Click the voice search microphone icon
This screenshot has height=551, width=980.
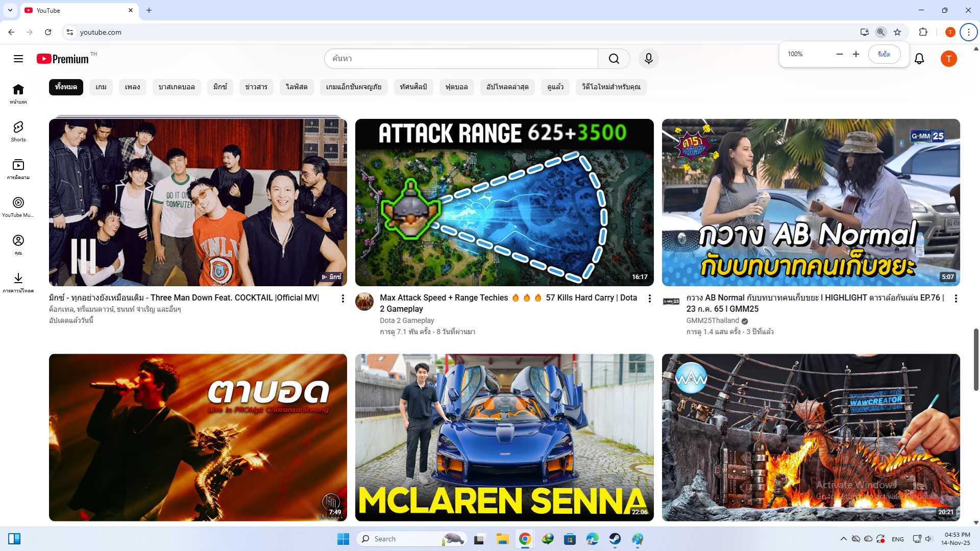pyautogui.click(x=648, y=59)
